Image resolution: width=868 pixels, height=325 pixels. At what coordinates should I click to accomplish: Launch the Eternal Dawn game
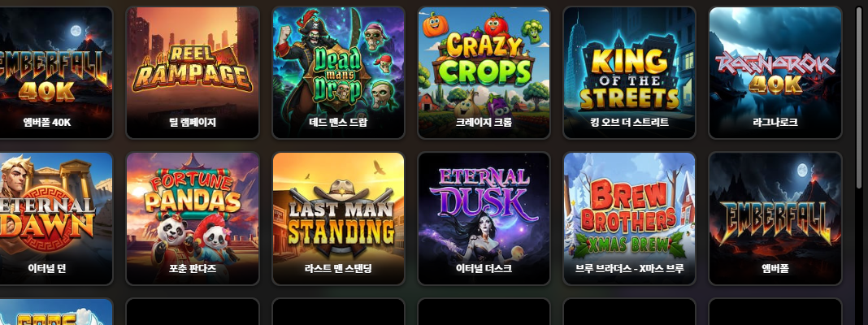[56, 219]
